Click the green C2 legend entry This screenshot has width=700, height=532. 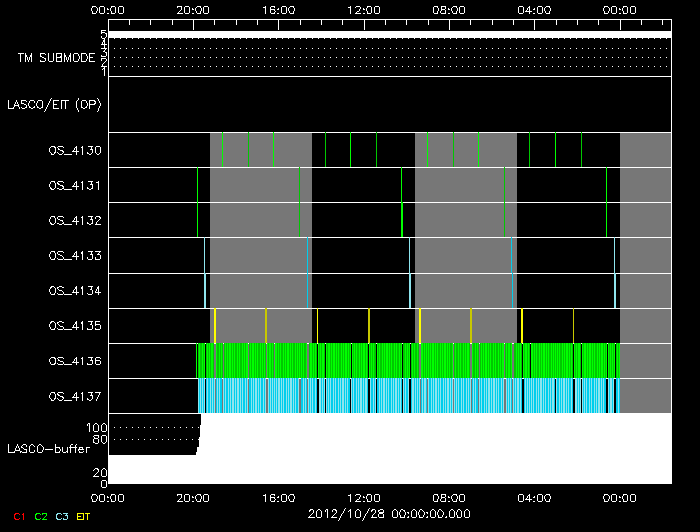click(x=41, y=516)
